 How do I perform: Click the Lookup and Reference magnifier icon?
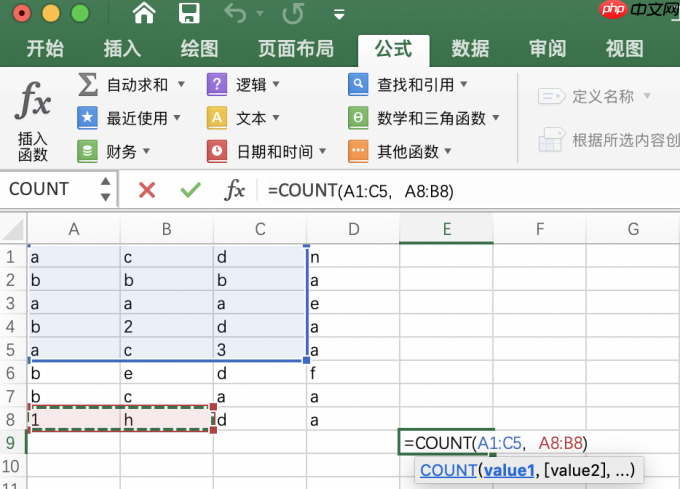[358, 84]
